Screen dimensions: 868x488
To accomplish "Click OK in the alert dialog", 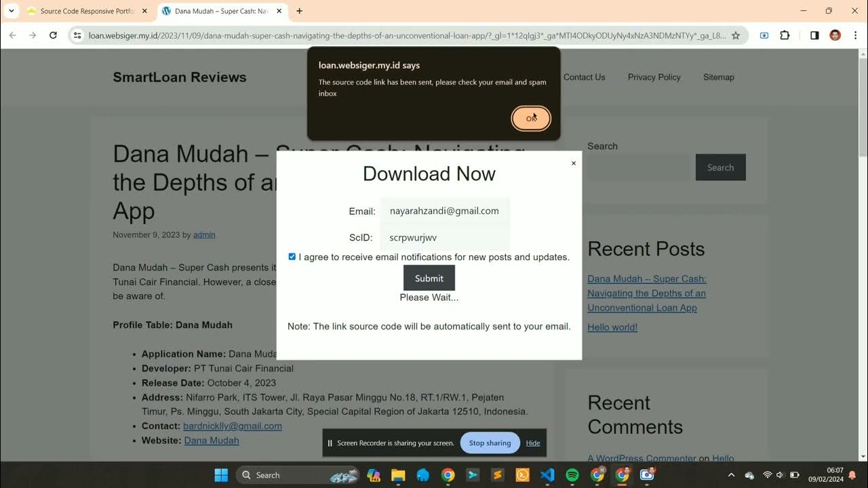I will 531,119.
